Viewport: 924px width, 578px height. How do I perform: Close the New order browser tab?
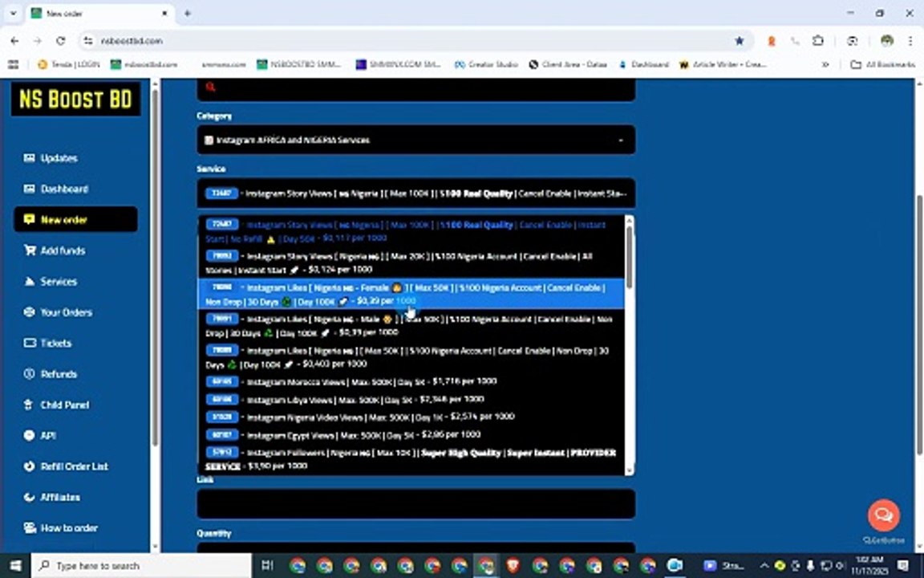tap(165, 13)
